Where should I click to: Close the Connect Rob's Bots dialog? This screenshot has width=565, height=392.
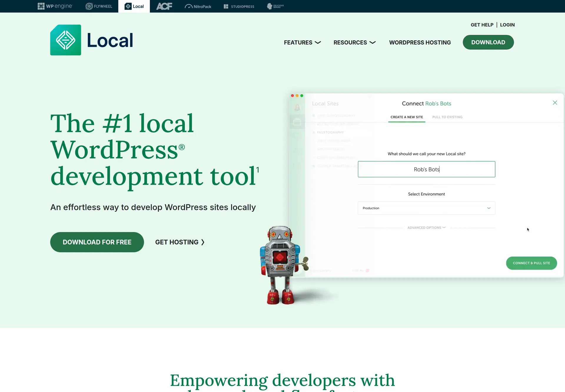555,103
